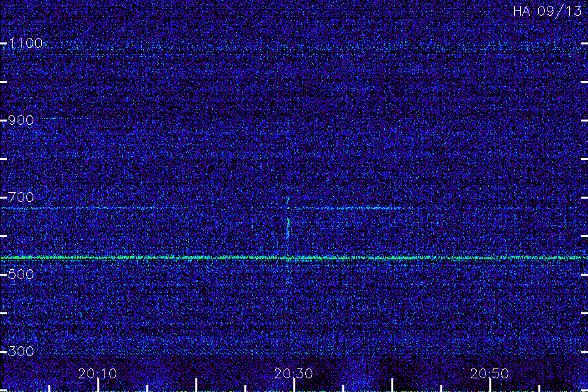The height and width of the screenshot is (392, 588).
Task: Select the vertical burst signal near 20:30
Action: [288, 229]
